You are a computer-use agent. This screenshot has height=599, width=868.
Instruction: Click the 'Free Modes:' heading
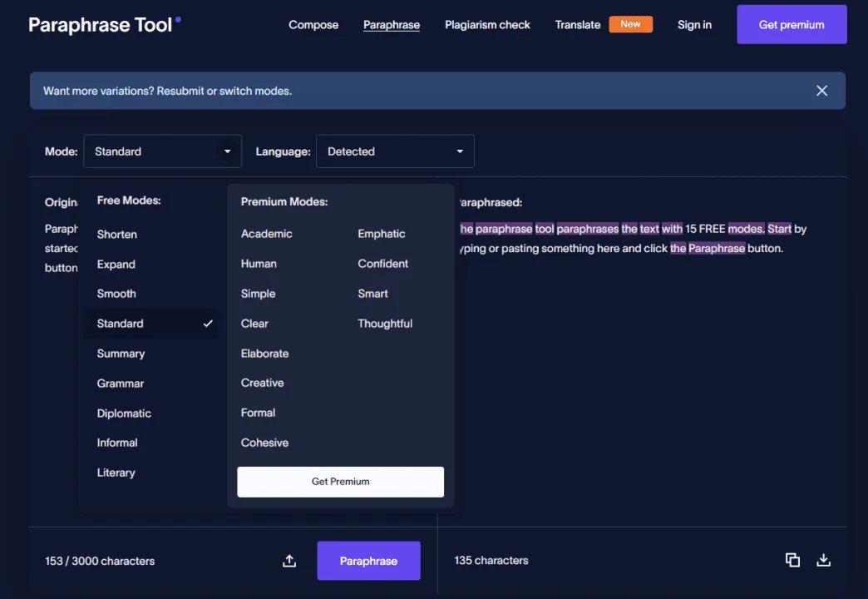pos(129,200)
